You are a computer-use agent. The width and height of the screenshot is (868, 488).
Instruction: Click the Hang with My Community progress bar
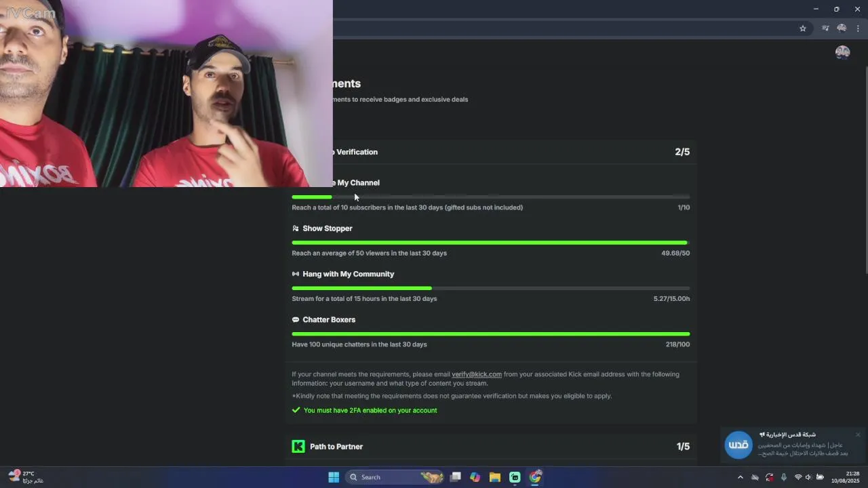(x=491, y=288)
